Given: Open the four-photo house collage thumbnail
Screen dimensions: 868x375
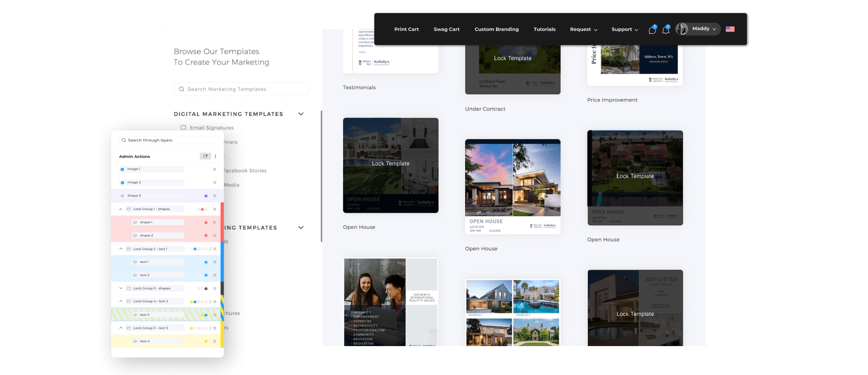Looking at the screenshot, I should (513, 313).
